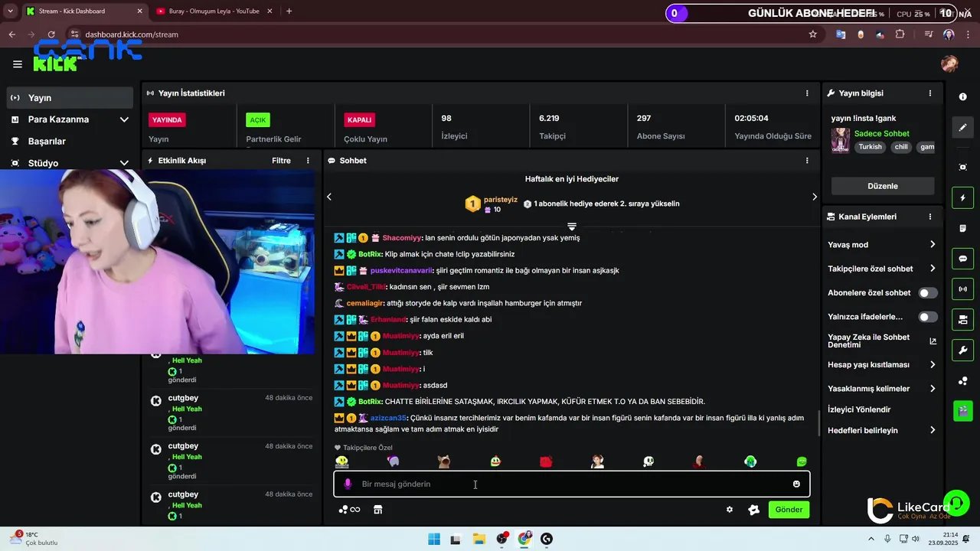
Task: Toggle Yalnızca ifadelerle switch
Action: pos(928,317)
